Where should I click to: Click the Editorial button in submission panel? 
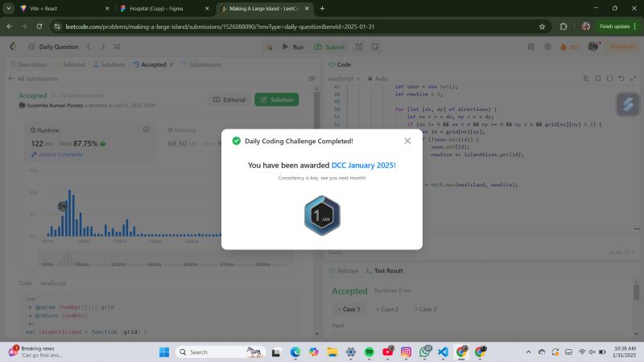click(x=229, y=100)
